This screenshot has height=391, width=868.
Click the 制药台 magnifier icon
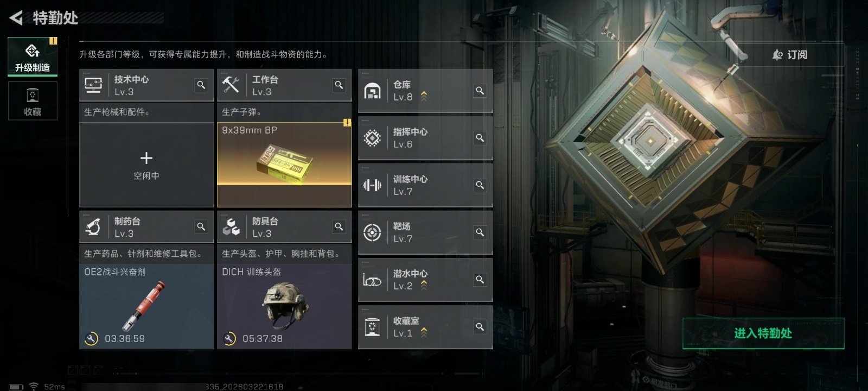tap(201, 227)
